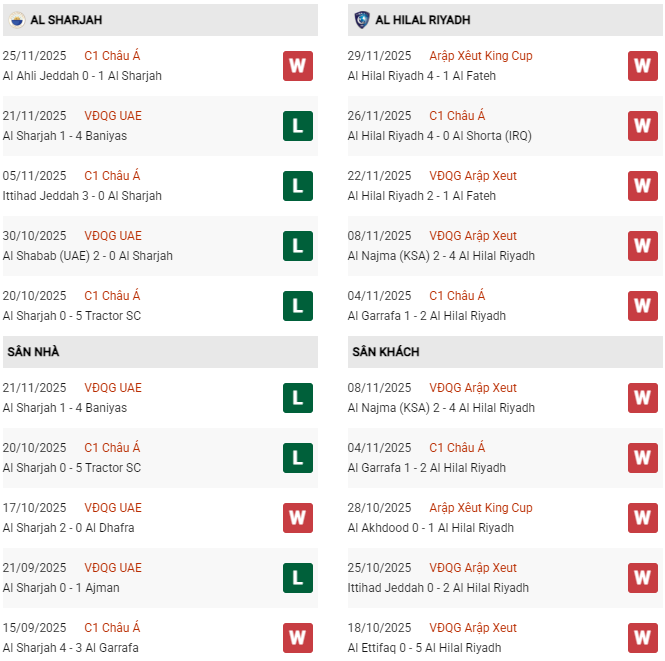The image size is (665, 661).
Task: Click win badge for Al Ettifaq 0-5 match
Action: 643,638
